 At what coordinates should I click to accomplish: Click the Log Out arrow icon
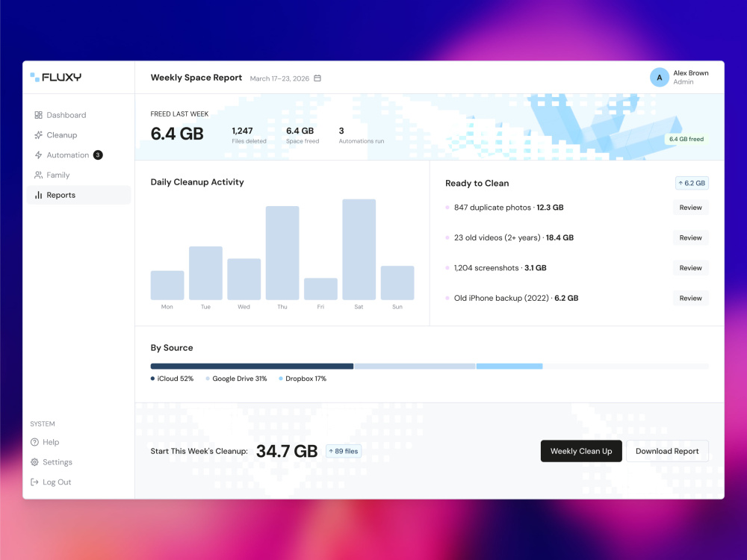point(34,482)
